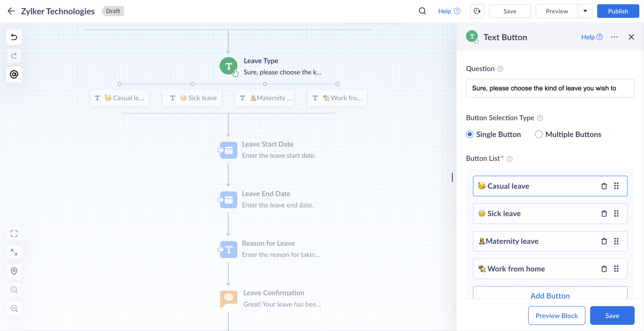644x331 pixels.
Task: Click the location pin icon
Action: pos(14,271)
